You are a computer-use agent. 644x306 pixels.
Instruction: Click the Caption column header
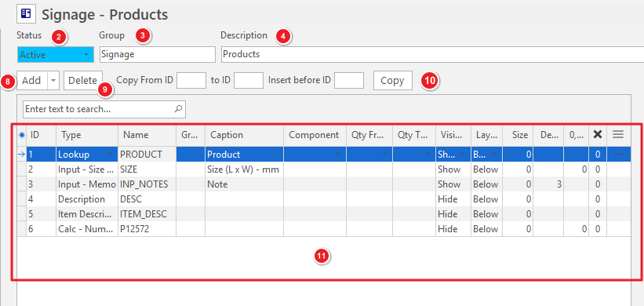[x=245, y=135]
